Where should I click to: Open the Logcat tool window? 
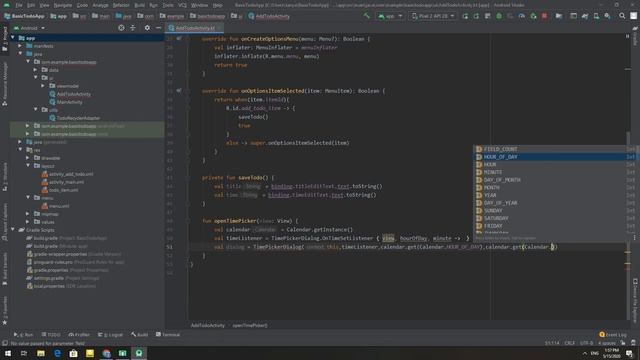[x=111, y=335]
